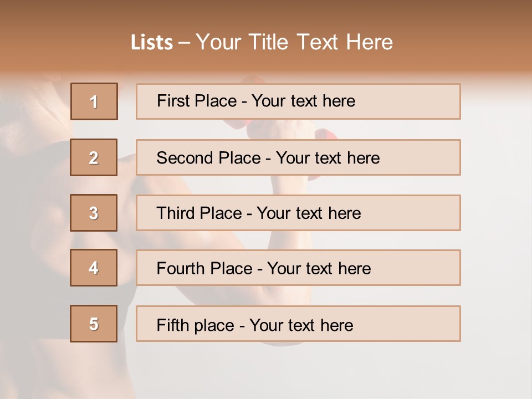532x399 pixels.
Task: Click the bold word "Lists" in the title
Action: pyautogui.click(x=152, y=43)
